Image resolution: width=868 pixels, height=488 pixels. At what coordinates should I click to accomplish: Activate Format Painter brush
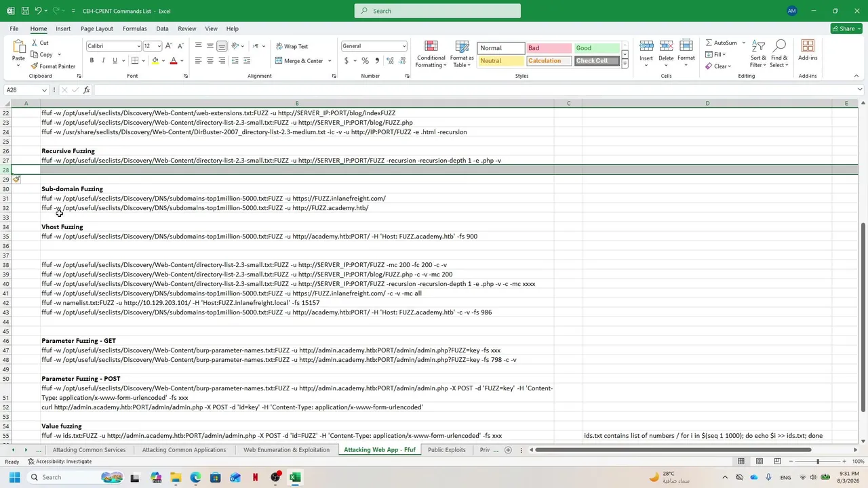(x=53, y=66)
